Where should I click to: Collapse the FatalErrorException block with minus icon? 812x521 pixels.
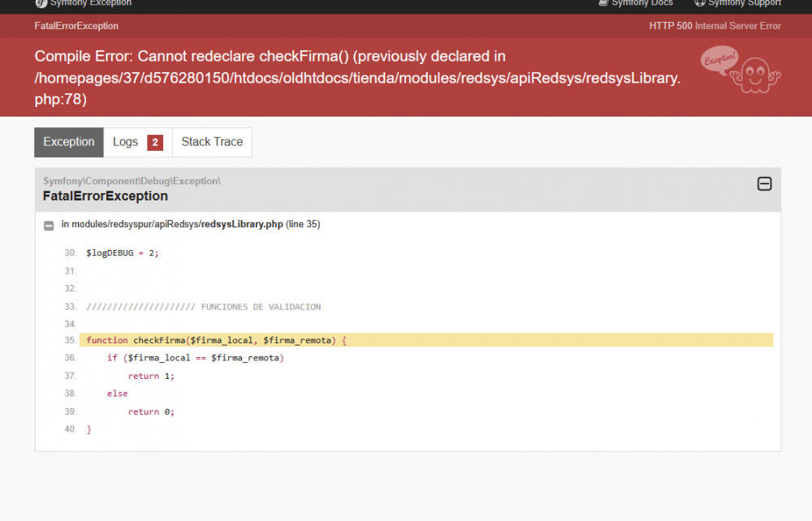(764, 183)
